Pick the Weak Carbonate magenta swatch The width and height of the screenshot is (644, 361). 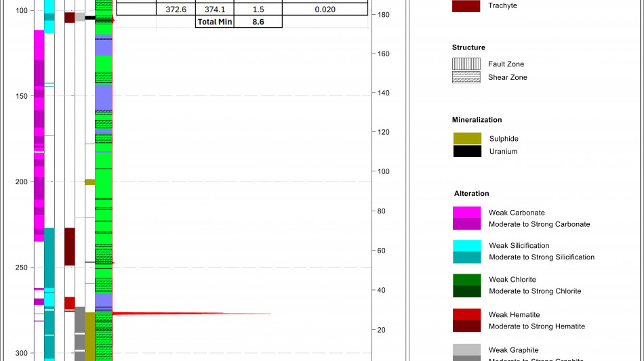pos(466,213)
